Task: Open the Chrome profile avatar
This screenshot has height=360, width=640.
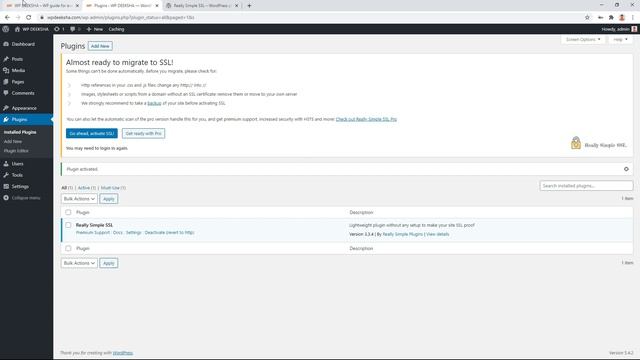Action: tap(622, 18)
